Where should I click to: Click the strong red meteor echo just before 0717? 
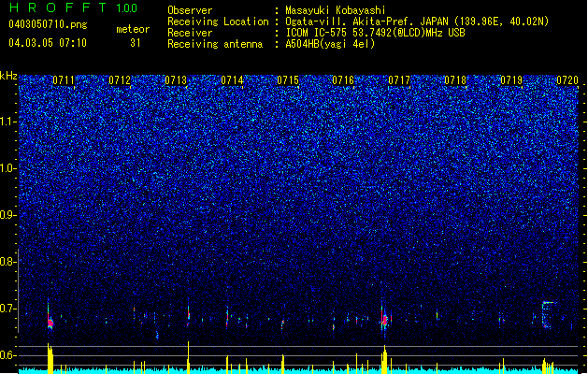click(x=384, y=320)
